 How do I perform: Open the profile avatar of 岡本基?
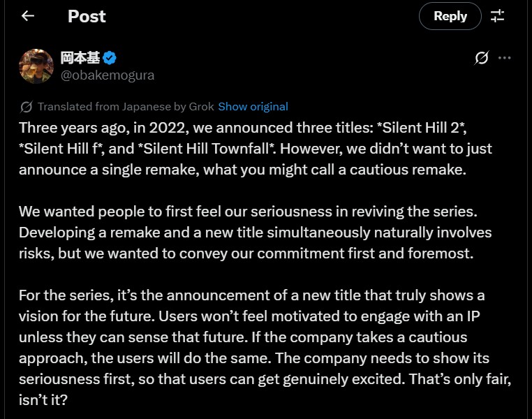[x=35, y=66]
